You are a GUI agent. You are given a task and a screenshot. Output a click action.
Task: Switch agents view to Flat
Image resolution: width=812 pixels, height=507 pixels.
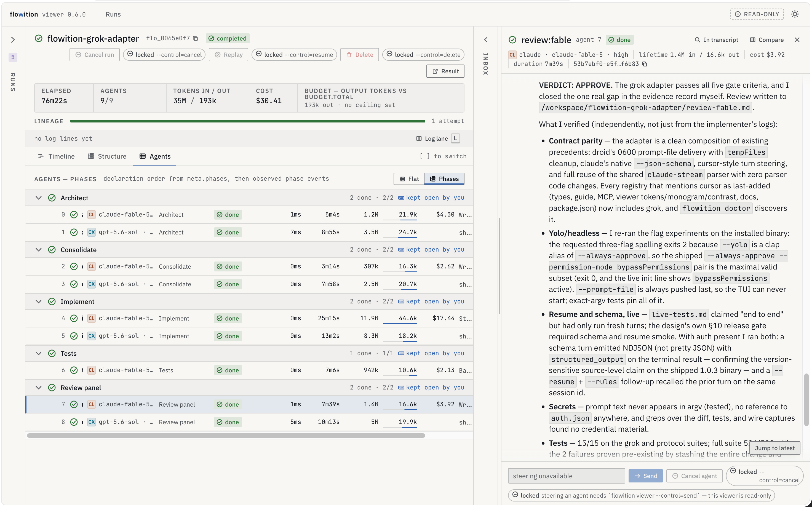[409, 179]
